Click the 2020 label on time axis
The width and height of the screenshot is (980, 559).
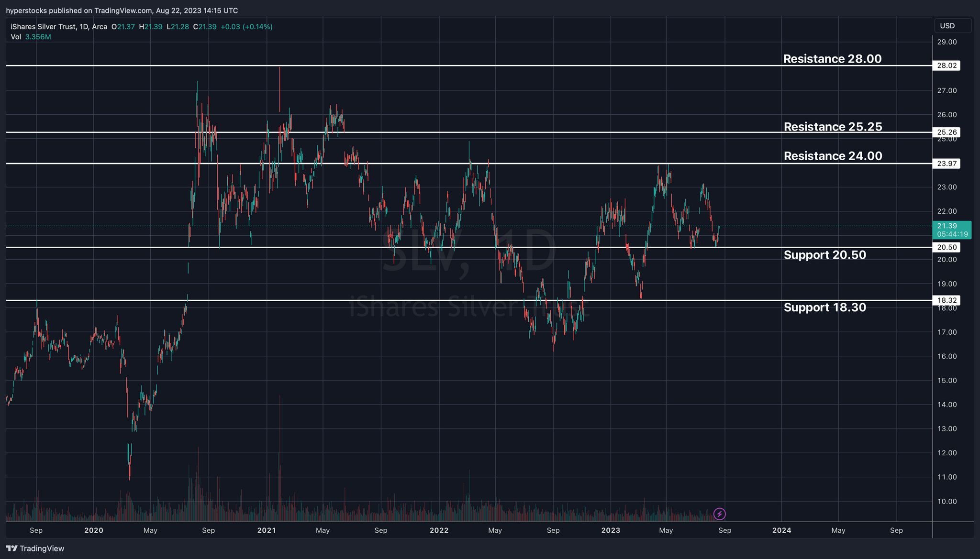click(x=93, y=530)
